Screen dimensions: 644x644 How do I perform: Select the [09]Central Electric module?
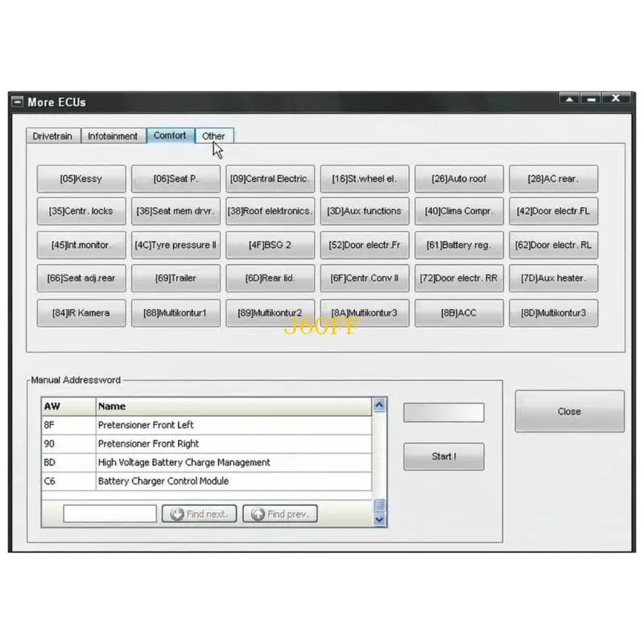270,178
